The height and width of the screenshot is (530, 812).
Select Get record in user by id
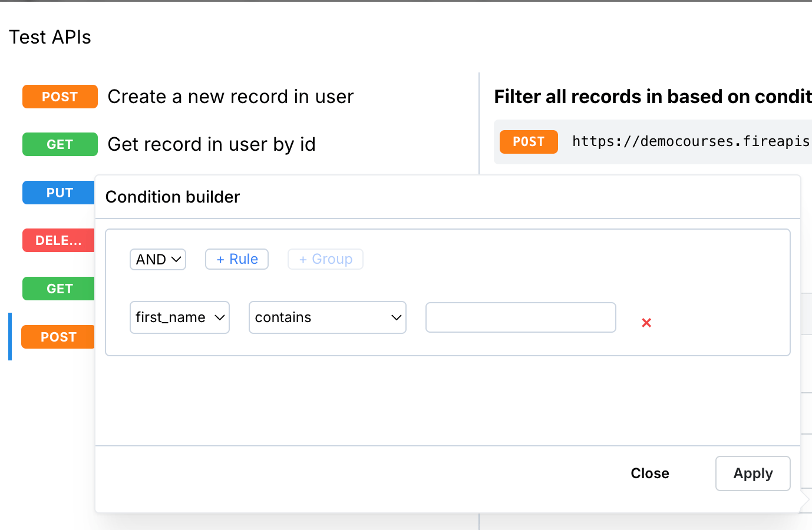[x=212, y=144]
